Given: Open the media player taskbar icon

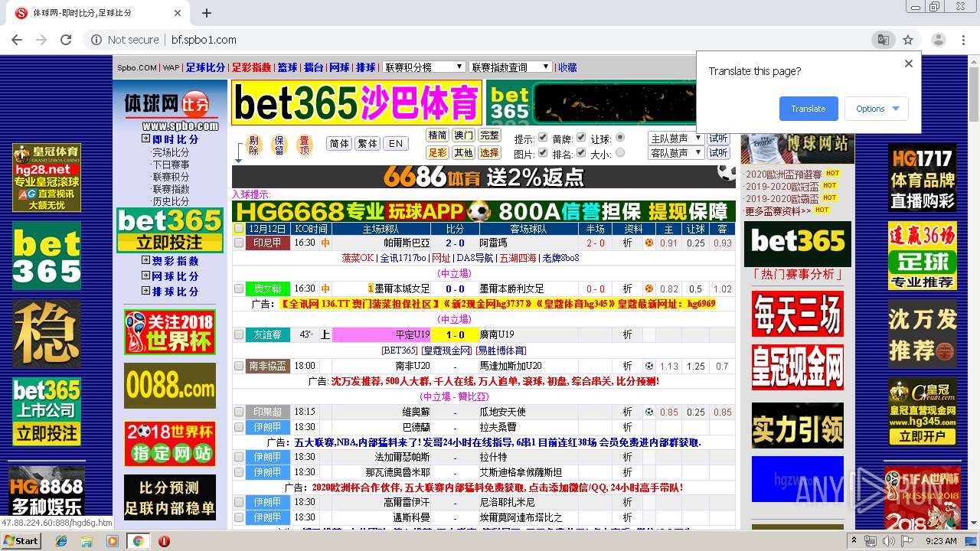Looking at the screenshot, I should [x=113, y=541].
